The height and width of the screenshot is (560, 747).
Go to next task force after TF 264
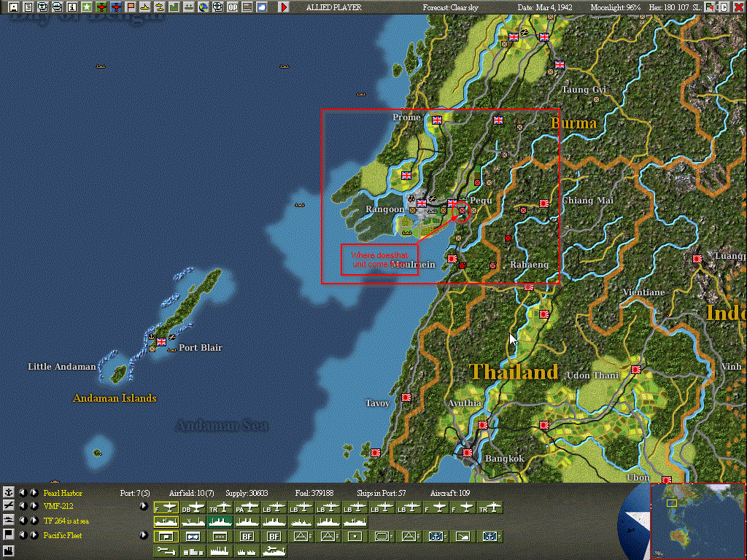pos(34,521)
